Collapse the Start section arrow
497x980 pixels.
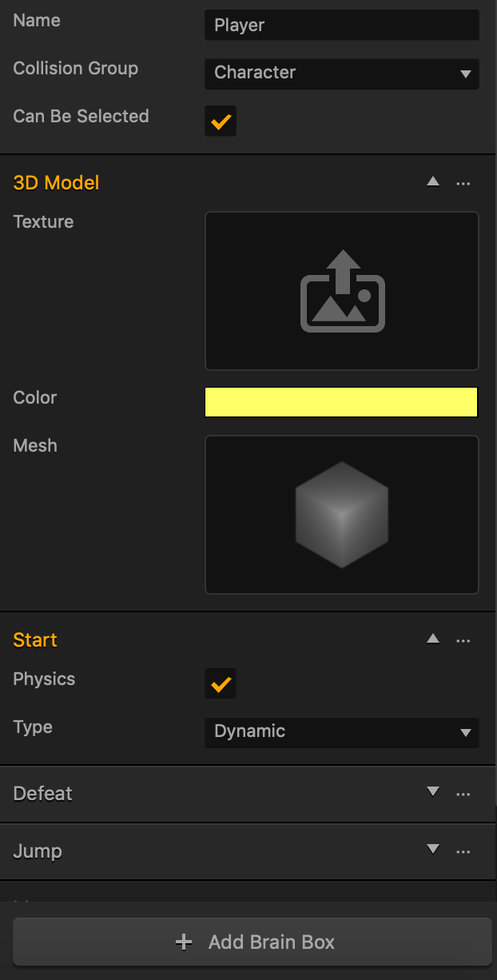click(433, 639)
